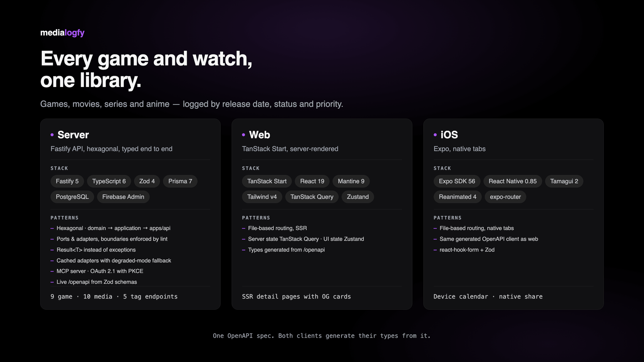Click the PATTERNS label in the iOS card
Image resolution: width=644 pixels, height=362 pixels.
pyautogui.click(x=447, y=218)
